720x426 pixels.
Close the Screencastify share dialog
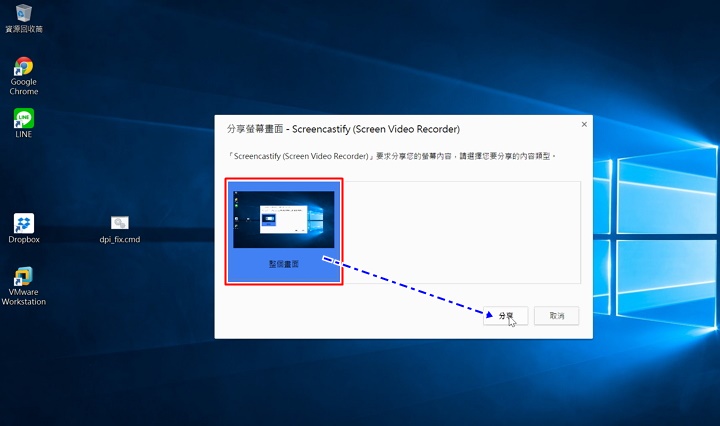tap(584, 124)
